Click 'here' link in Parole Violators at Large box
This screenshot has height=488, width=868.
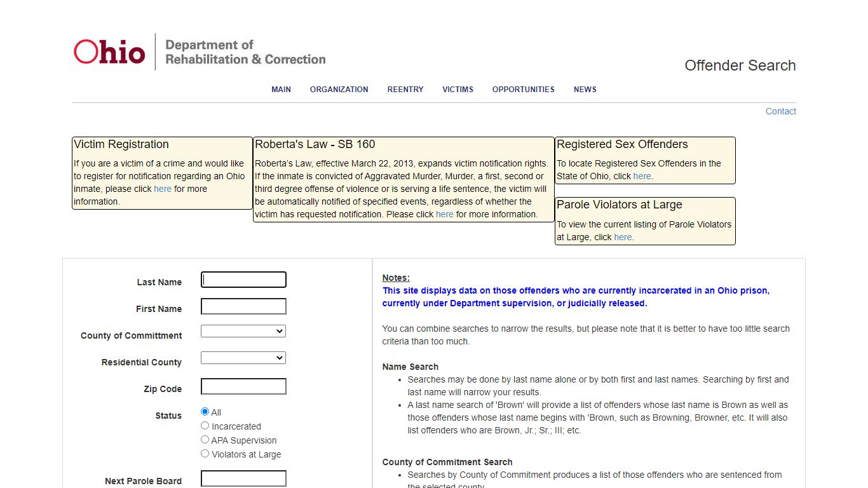point(623,237)
